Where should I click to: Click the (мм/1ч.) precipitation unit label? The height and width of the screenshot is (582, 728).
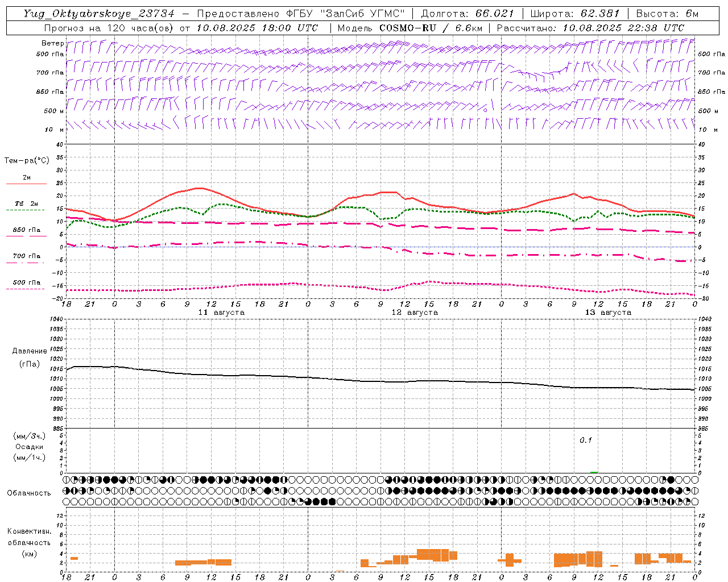pos(30,458)
